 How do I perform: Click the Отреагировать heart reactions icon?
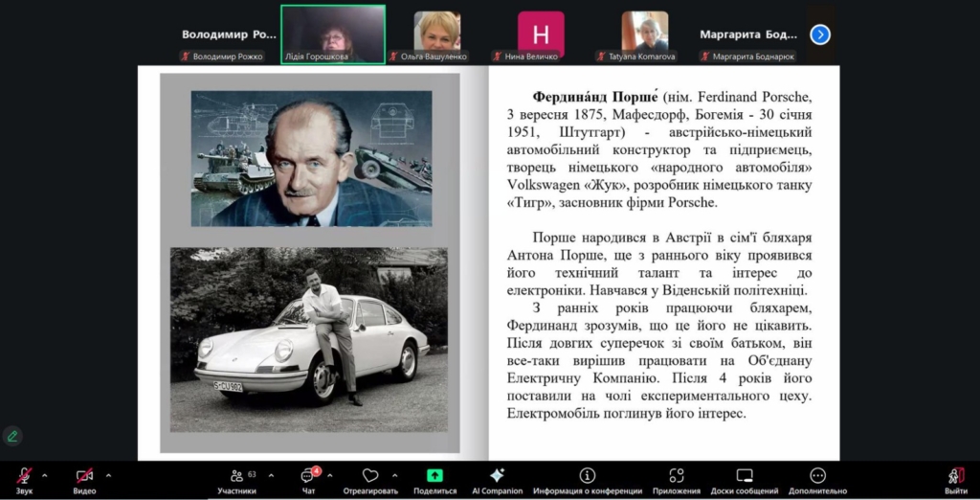tap(370, 477)
